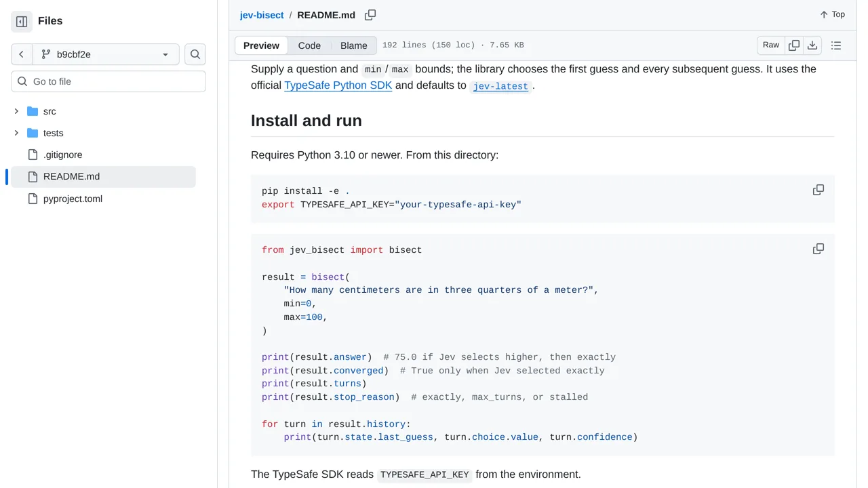Copy the README.md file path
Viewport: 868px width, 488px height.
[x=370, y=15]
